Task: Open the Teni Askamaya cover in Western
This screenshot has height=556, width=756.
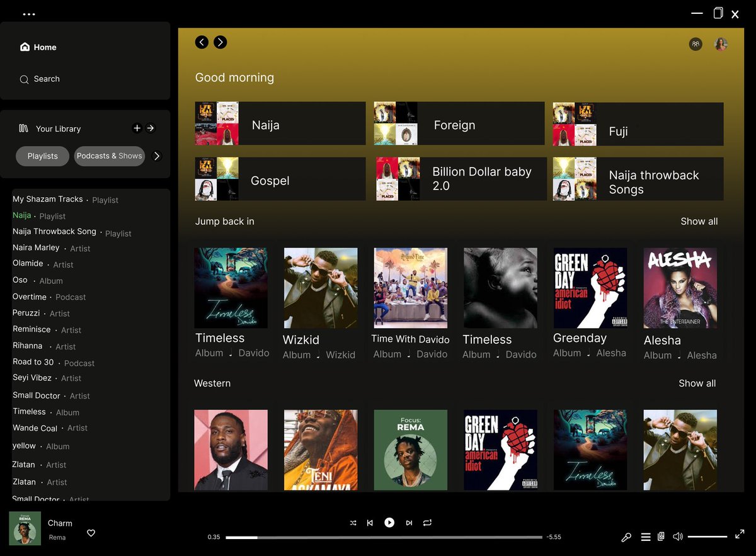Action: coord(321,450)
